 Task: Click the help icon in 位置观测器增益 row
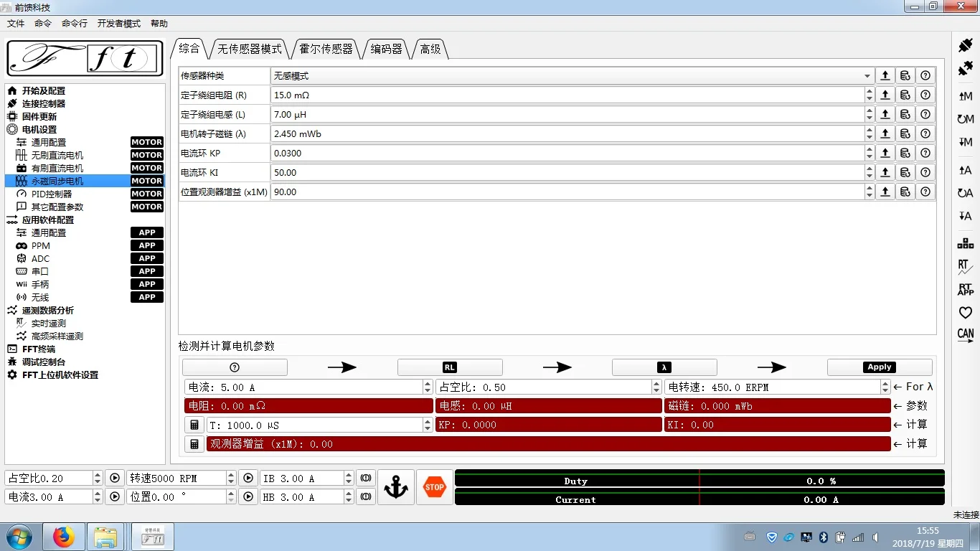tap(926, 192)
